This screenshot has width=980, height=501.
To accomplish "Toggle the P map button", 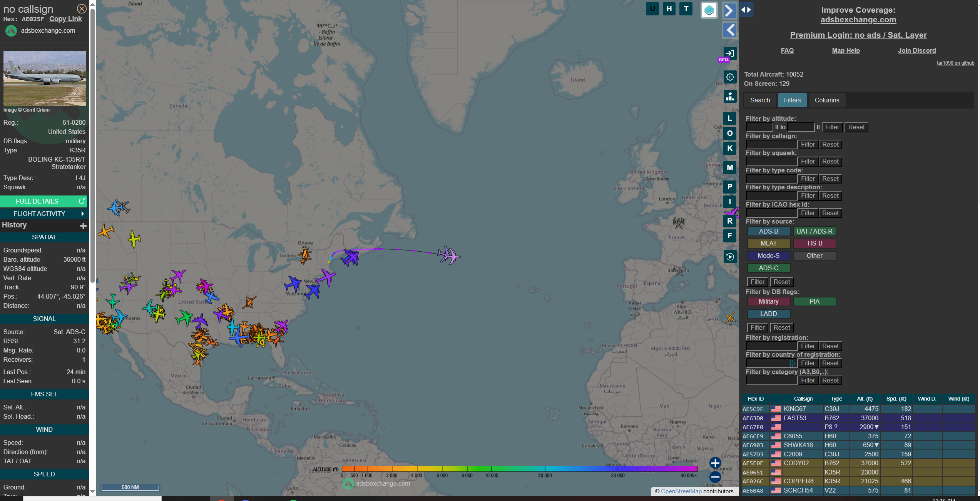I will 730,187.
